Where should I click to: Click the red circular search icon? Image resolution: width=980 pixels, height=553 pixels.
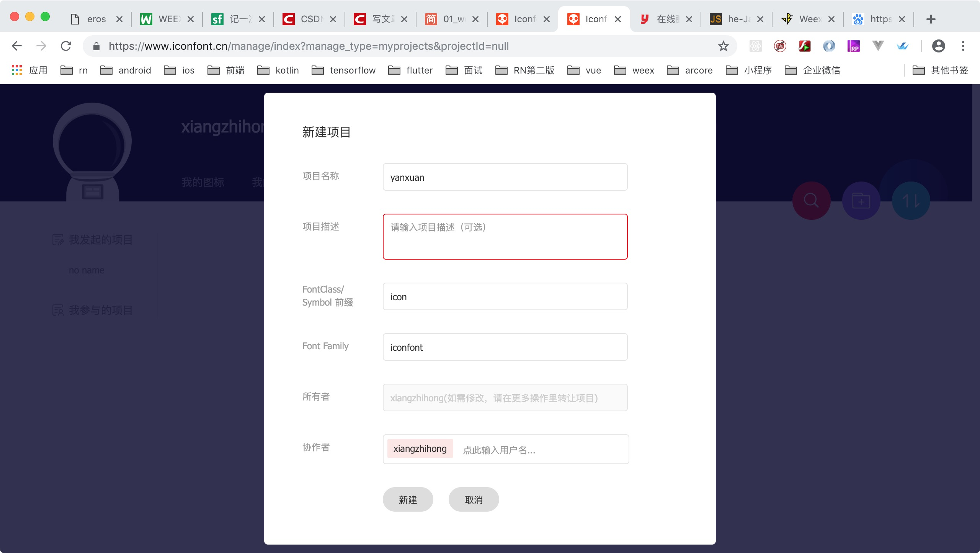tap(811, 200)
